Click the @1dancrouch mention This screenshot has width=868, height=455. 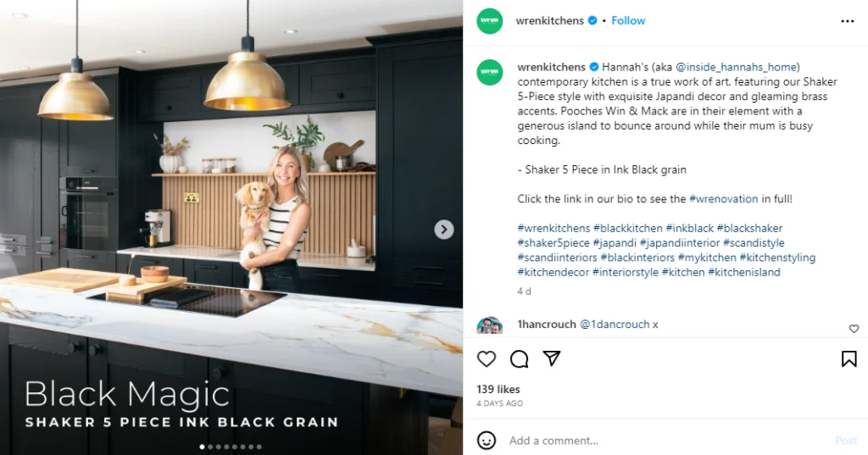pos(615,325)
